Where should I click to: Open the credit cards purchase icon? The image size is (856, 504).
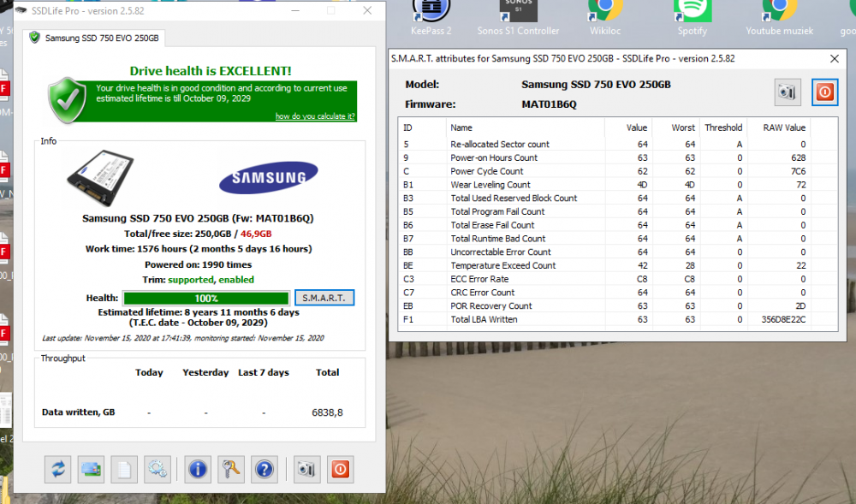tap(92, 469)
